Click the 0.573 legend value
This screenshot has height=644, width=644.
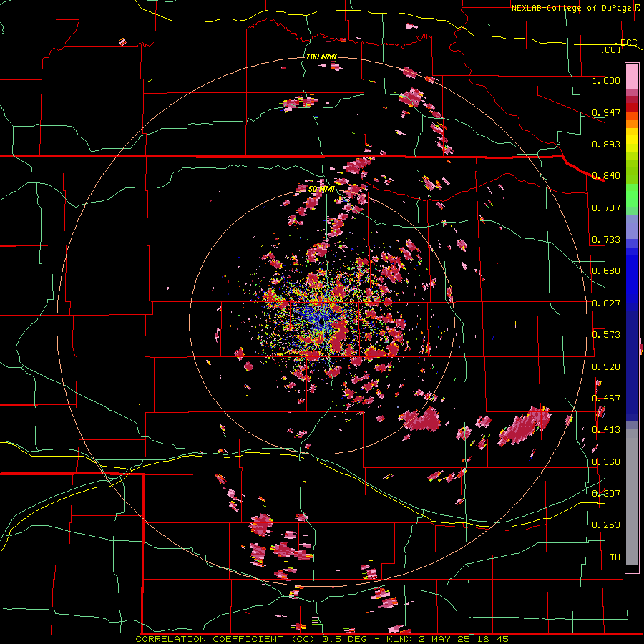[606, 335]
